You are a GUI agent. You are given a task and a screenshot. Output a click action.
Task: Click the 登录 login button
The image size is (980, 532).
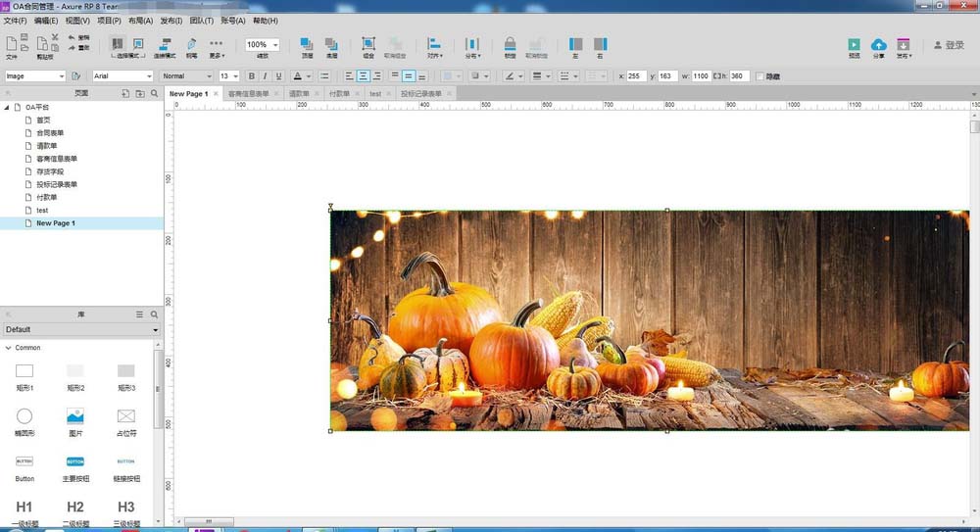point(949,45)
